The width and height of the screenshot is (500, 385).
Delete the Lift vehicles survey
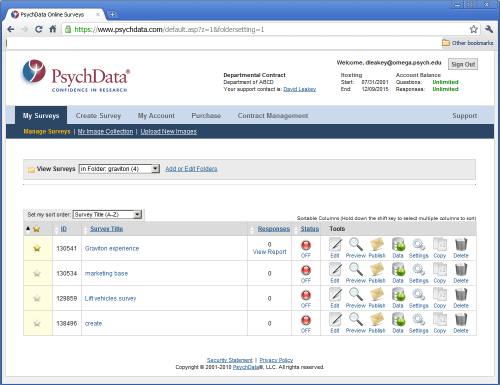click(x=461, y=298)
